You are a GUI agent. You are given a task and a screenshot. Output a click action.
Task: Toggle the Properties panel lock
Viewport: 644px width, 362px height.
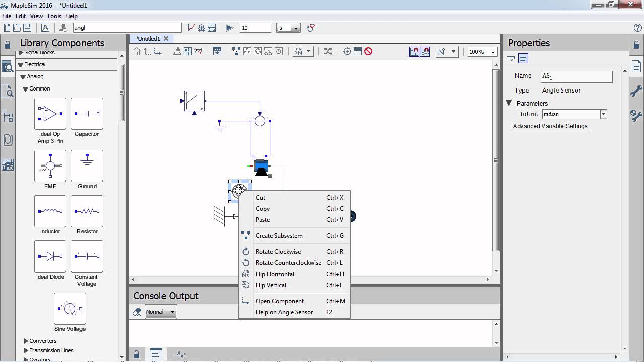[636, 44]
